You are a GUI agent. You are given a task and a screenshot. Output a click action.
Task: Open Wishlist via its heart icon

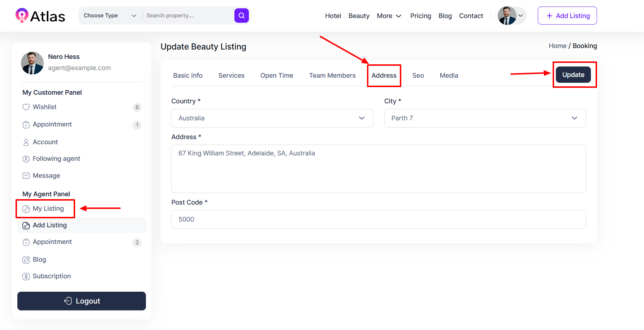click(x=26, y=107)
